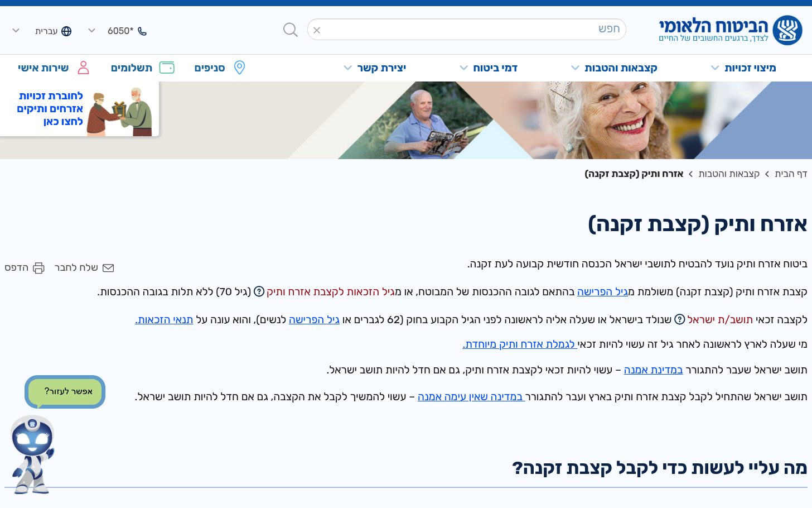The width and height of the screenshot is (812, 508).
Task: Open the chatbot robot assistant
Action: (32, 454)
